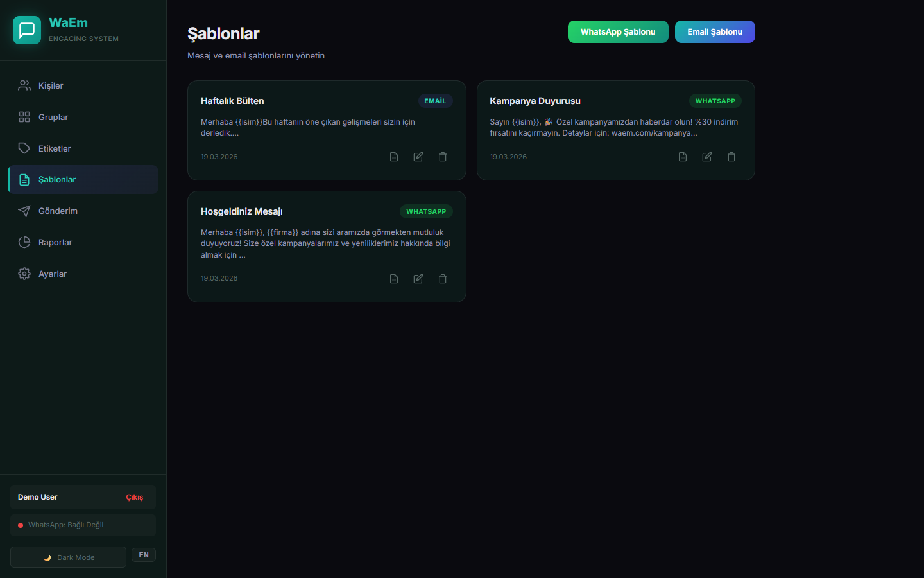This screenshot has width=924, height=578.
Task: Preview the Hoşgeldiniz Mesajı template
Action: (x=394, y=279)
